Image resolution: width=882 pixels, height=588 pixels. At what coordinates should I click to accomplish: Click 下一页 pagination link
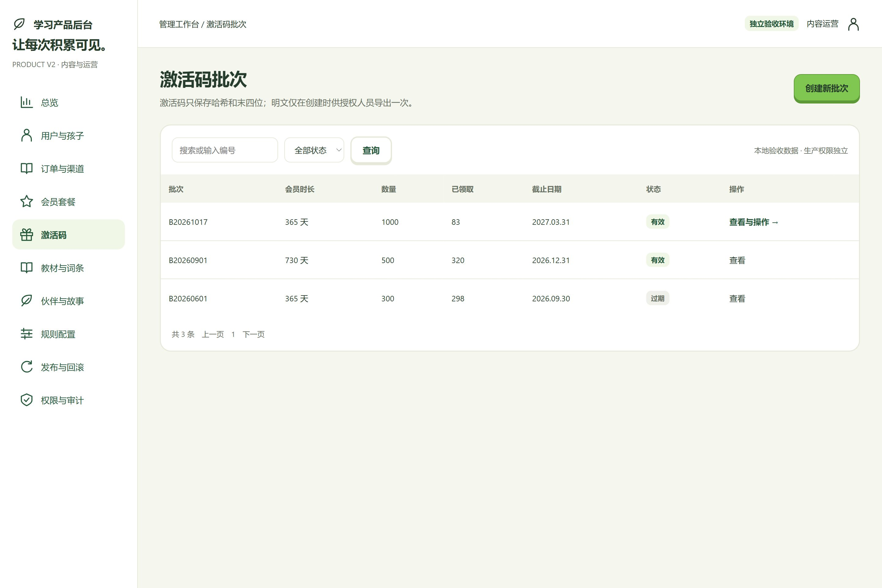coord(254,334)
